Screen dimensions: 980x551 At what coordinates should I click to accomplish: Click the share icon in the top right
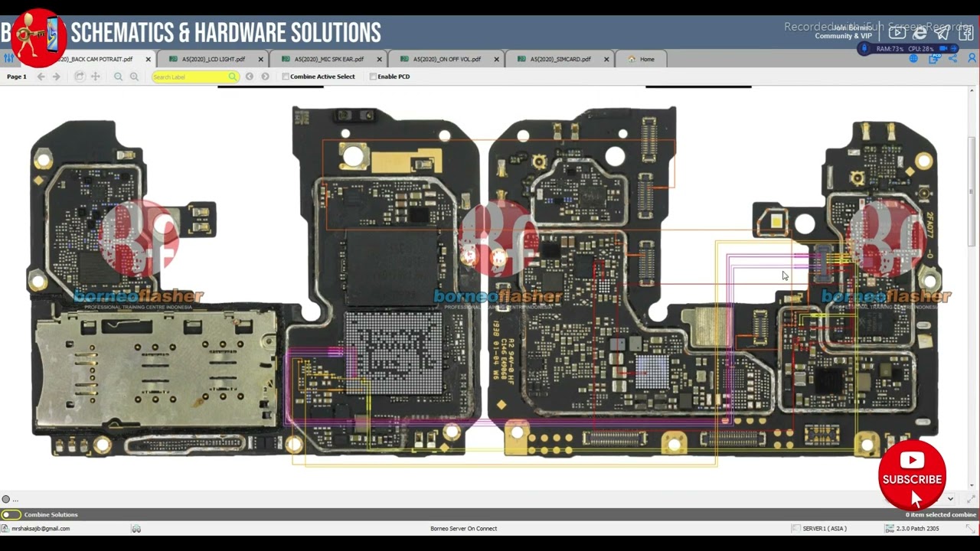952,58
